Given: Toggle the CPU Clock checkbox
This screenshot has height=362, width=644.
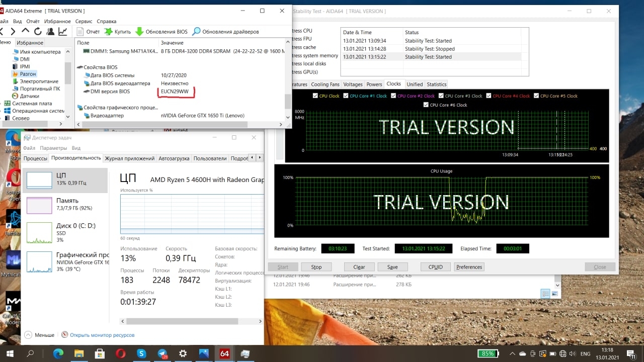Looking at the screenshot, I should [315, 96].
